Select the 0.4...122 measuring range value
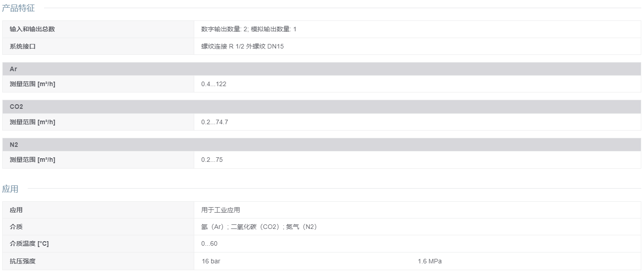The image size is (644, 272). tap(214, 84)
